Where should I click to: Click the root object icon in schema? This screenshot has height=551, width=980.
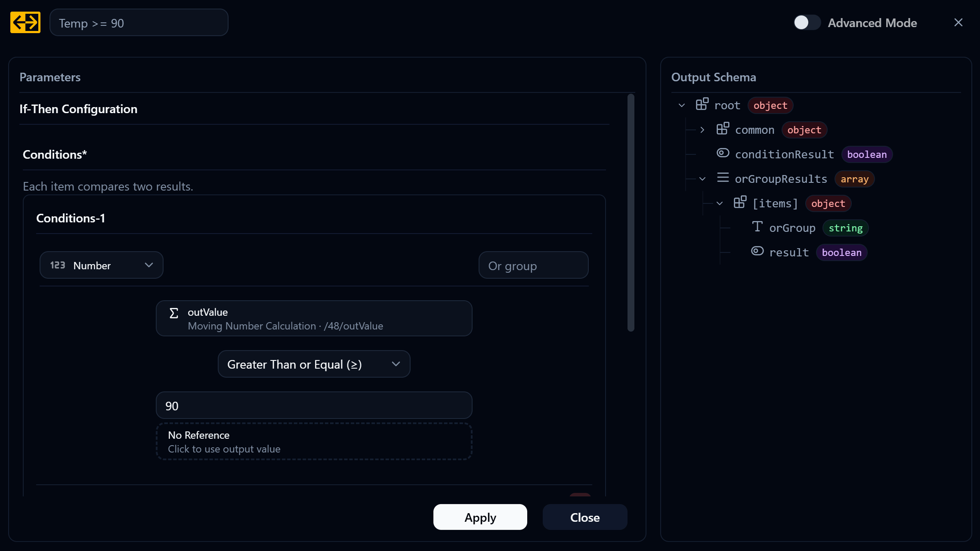702,104
